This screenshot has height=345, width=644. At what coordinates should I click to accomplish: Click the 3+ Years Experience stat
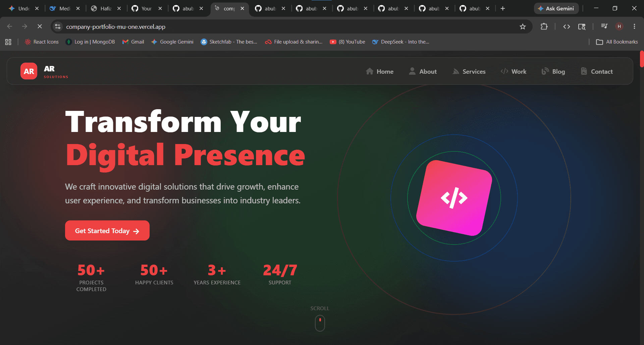(217, 274)
